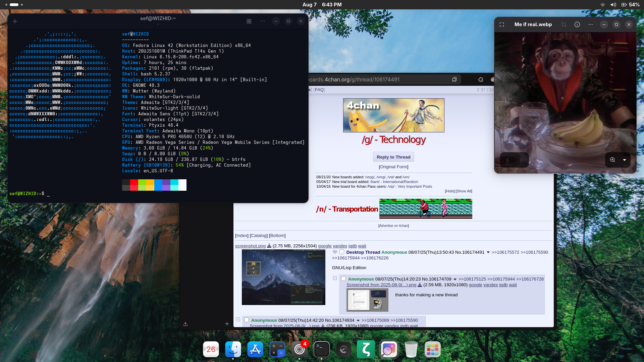
Task: Zoom in with the magnifier button
Action: [612, 160]
